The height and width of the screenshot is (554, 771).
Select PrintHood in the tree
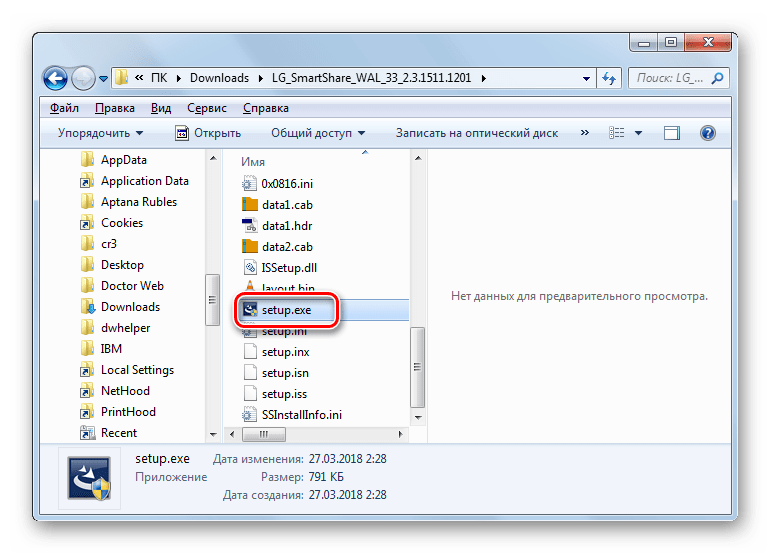[x=128, y=412]
